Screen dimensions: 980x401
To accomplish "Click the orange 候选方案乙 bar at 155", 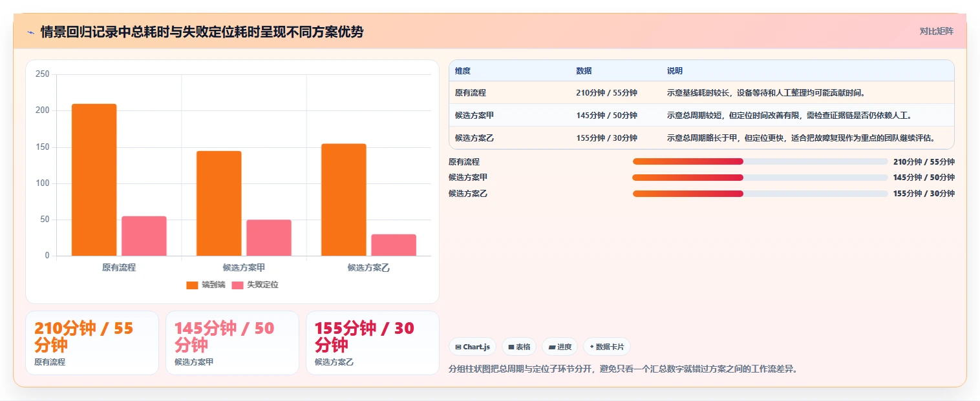I will tap(344, 200).
